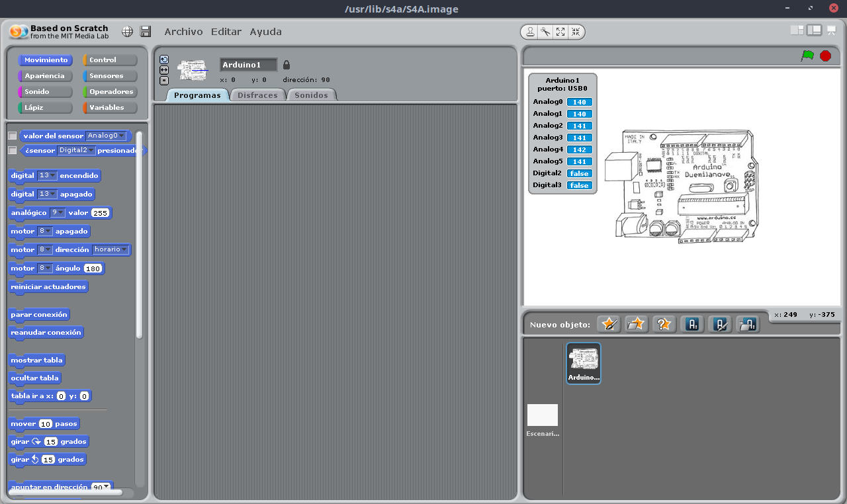
Task: Select the grow sprite tool
Action: coord(560,32)
